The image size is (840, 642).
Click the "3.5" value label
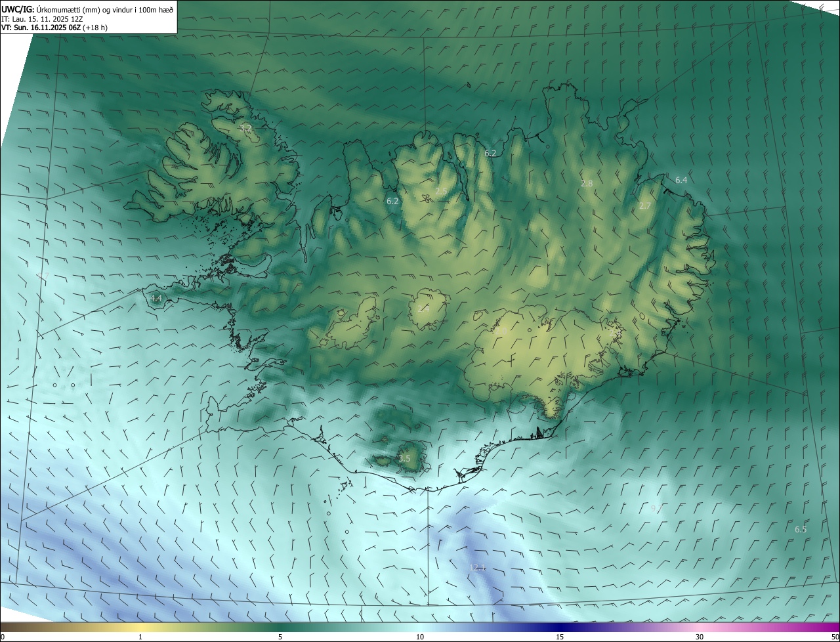click(x=404, y=459)
